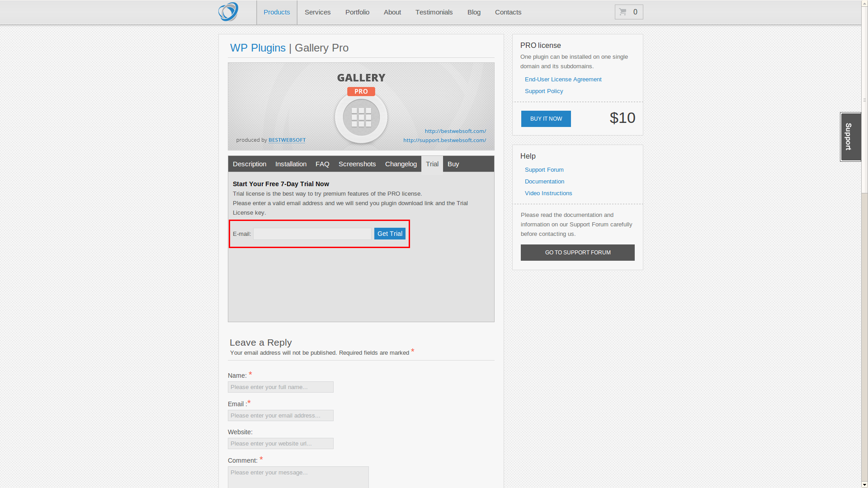Click the Gallery Pro plugin grid icon
Image resolution: width=868 pixels, height=488 pixels.
361,117
